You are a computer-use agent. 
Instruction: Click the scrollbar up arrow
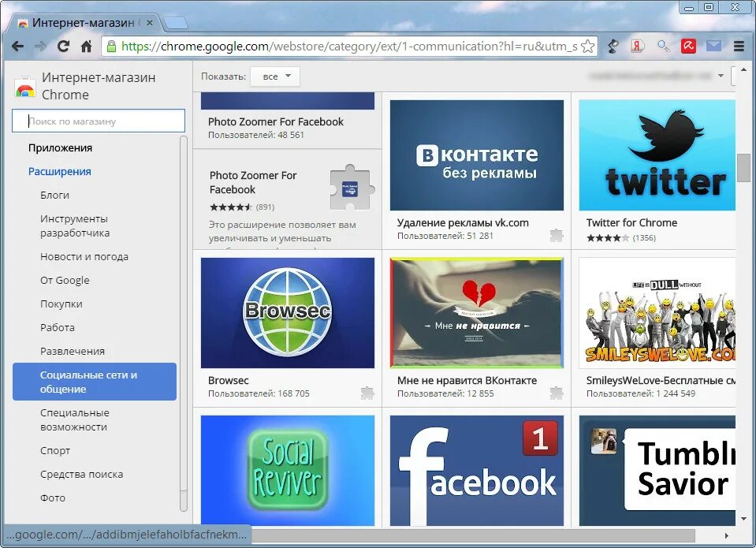coord(743,70)
